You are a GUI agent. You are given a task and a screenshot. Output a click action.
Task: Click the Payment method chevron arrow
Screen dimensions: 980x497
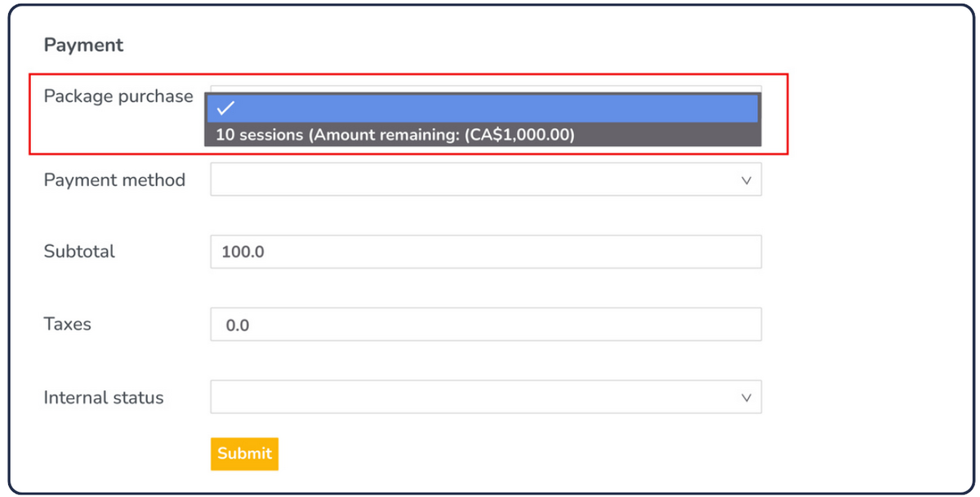[746, 180]
